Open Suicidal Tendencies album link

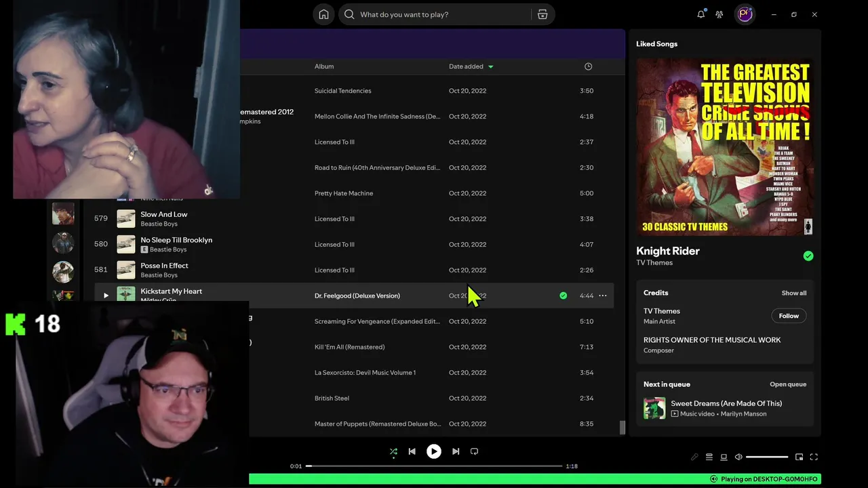point(342,91)
